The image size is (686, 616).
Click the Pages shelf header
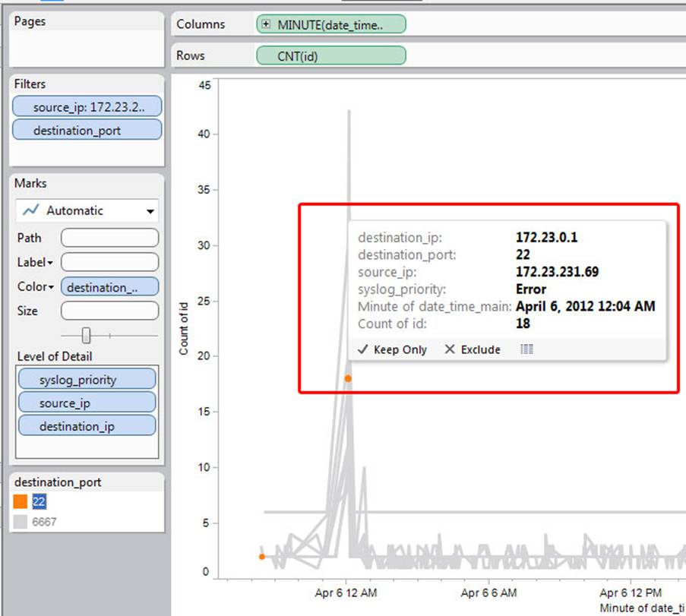pos(30,21)
